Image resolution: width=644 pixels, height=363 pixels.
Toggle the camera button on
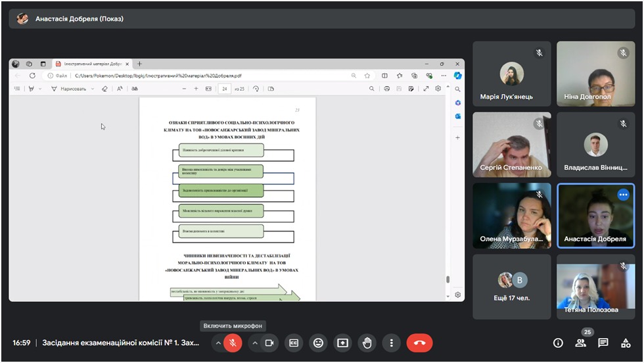[269, 343]
